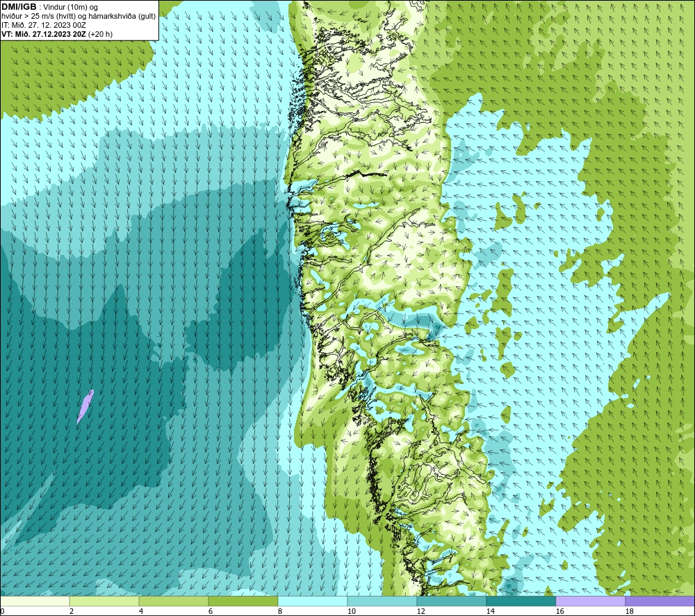Viewport: 695px width, 616px height.
Task: Click the olive green 6–8 m/s legend swatch
Action: pyautogui.click(x=243, y=601)
